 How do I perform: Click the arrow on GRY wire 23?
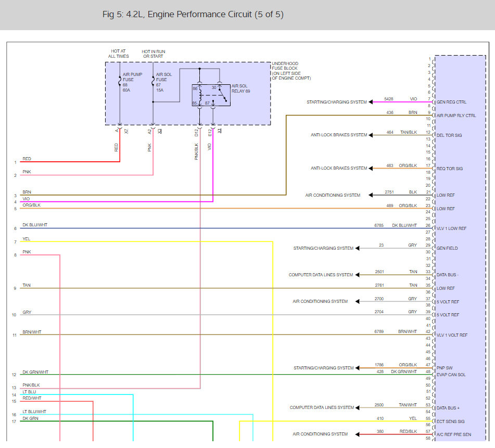358,248
